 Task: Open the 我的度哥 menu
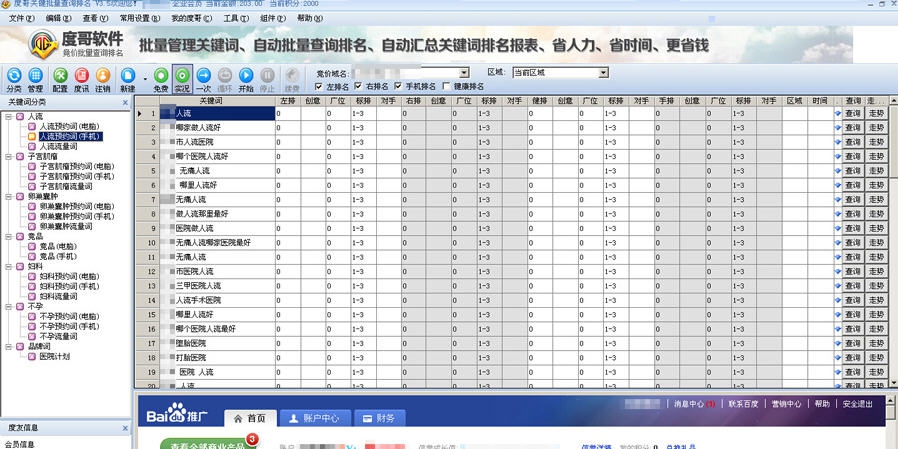coord(191,18)
